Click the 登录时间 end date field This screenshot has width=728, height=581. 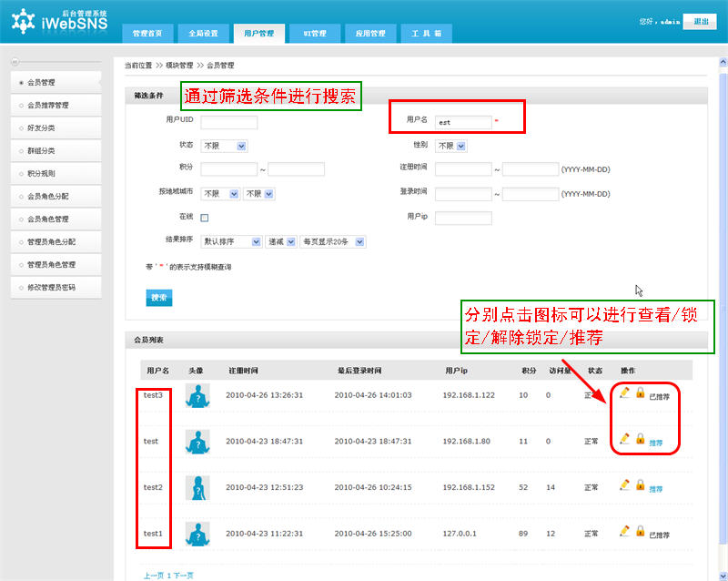pyautogui.click(x=531, y=194)
